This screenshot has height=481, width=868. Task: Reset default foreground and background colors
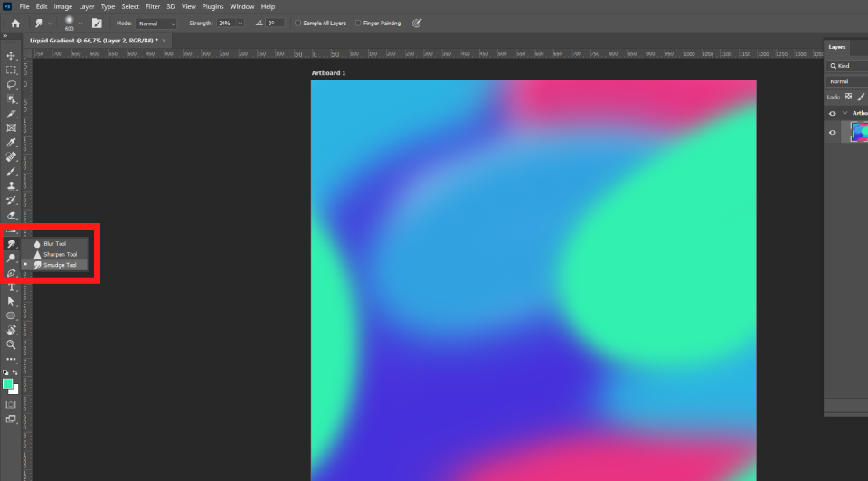[x=5, y=373]
